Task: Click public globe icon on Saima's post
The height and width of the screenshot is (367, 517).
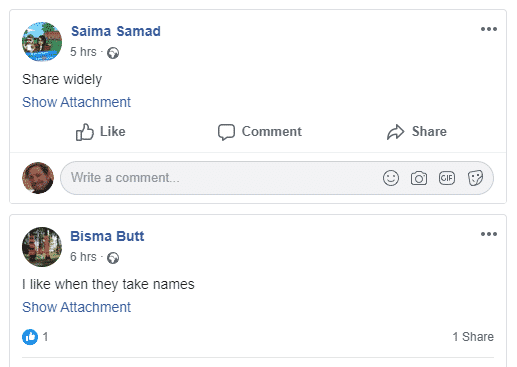Action: [113, 53]
